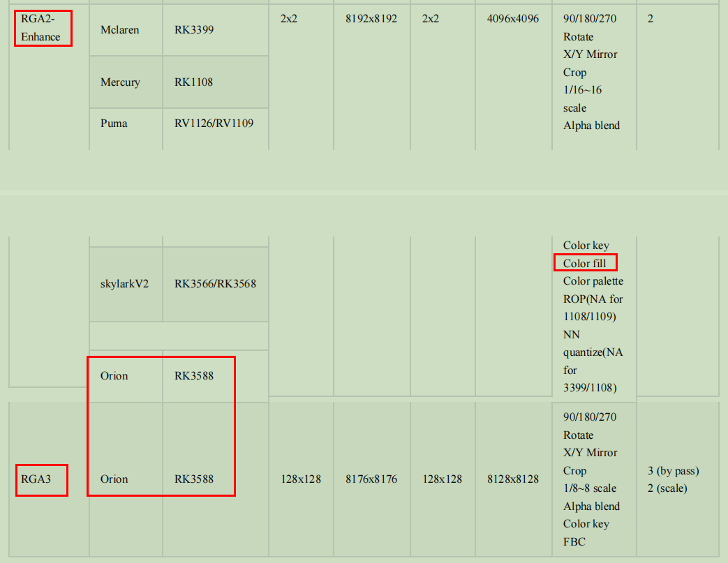The width and height of the screenshot is (728, 563).
Task: Select the 3 (by pass) value
Action: 672,471
